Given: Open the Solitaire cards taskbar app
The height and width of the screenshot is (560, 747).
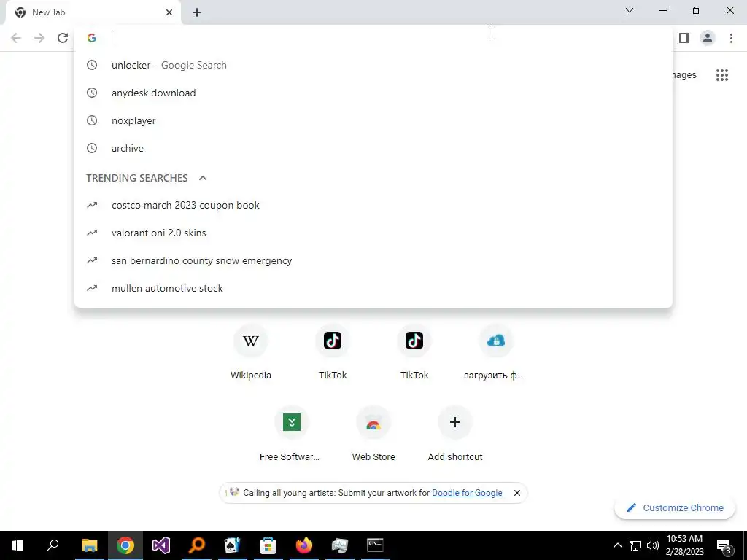Looking at the screenshot, I should (233, 545).
